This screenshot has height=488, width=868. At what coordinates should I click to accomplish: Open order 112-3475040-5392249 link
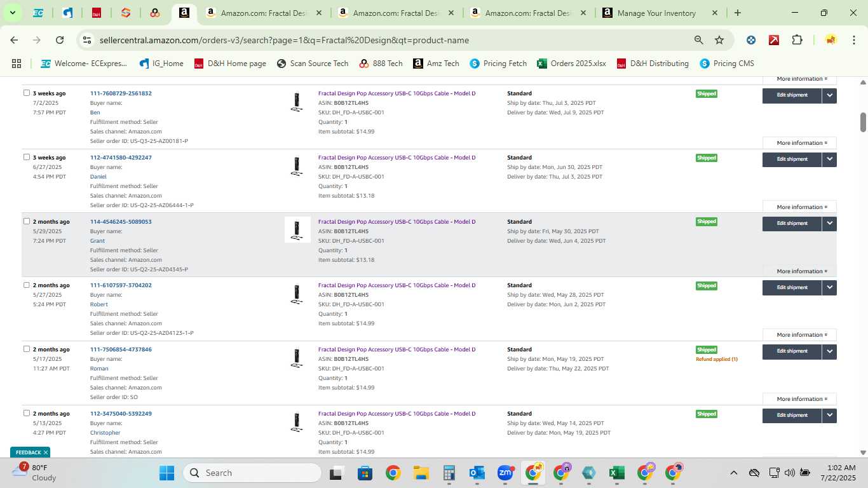pos(121,414)
